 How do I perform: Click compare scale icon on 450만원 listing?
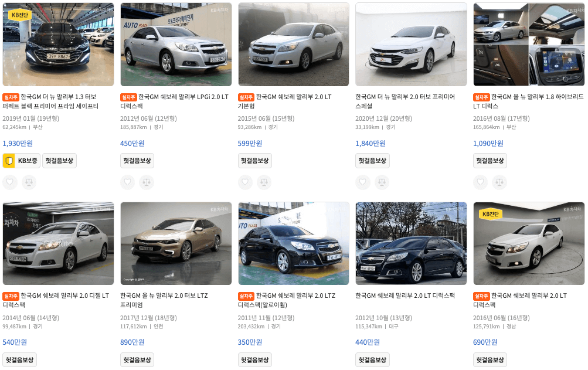coord(147,182)
